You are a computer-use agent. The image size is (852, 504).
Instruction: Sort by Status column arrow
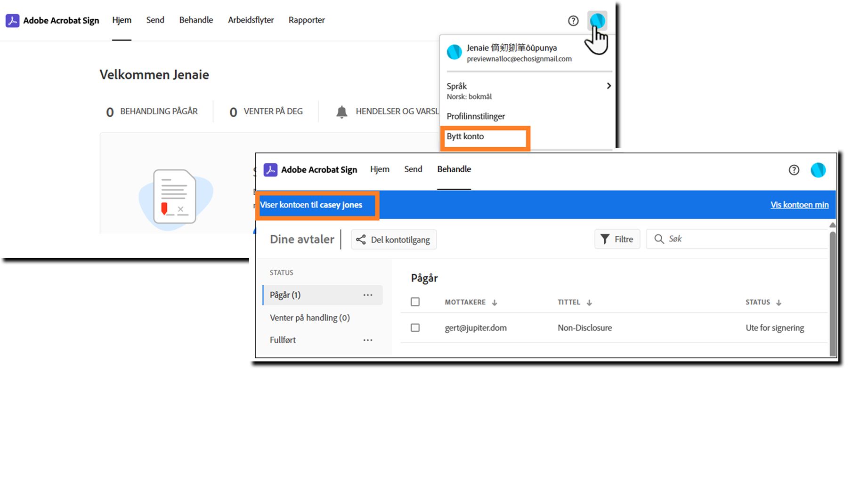(x=779, y=303)
